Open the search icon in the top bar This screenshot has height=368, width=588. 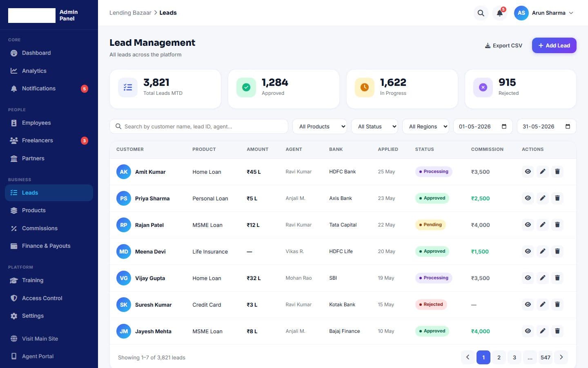(x=481, y=13)
